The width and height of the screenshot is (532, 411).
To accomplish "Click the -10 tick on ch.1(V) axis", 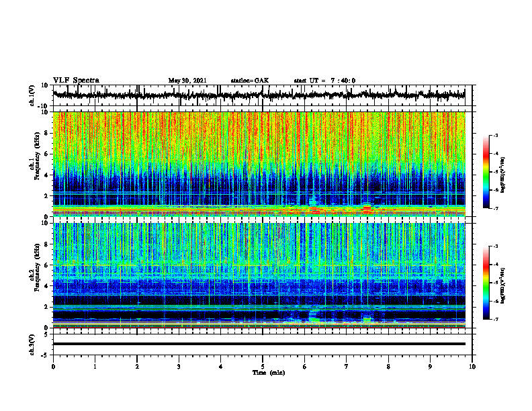I will tap(44, 106).
